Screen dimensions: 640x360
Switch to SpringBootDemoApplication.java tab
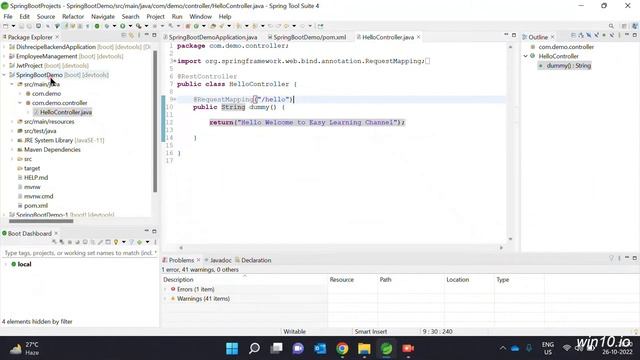click(210, 37)
